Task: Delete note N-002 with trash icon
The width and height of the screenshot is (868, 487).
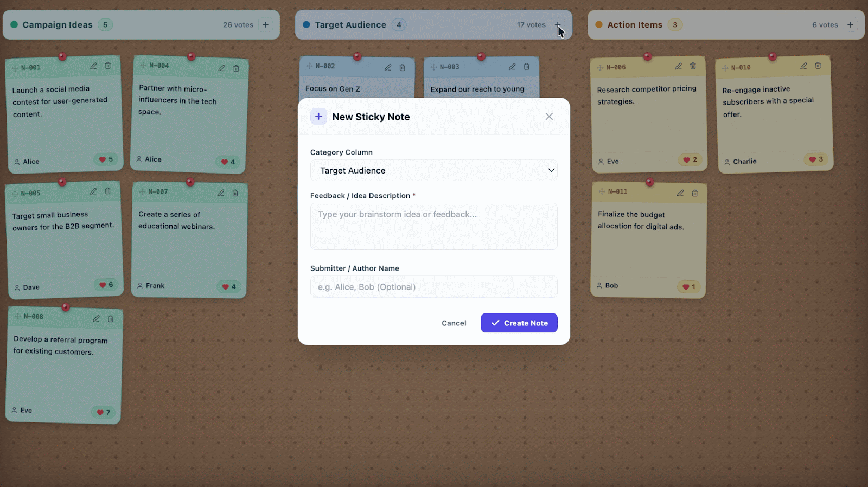Action: (x=403, y=68)
